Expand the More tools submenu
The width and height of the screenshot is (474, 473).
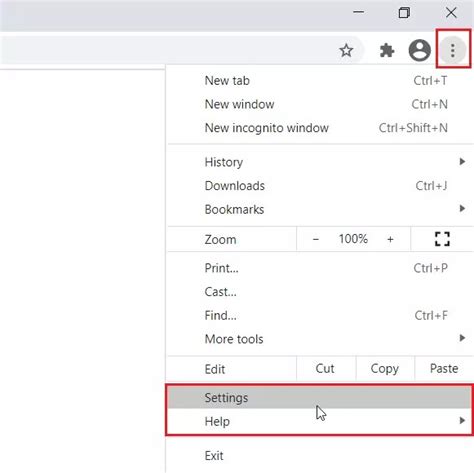[320, 339]
